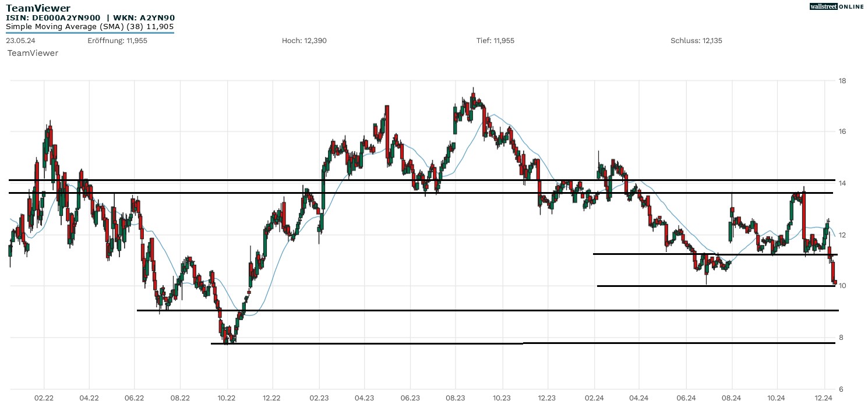868x401 pixels.
Task: Click the x-axis label 10.24
Action: coord(777,398)
